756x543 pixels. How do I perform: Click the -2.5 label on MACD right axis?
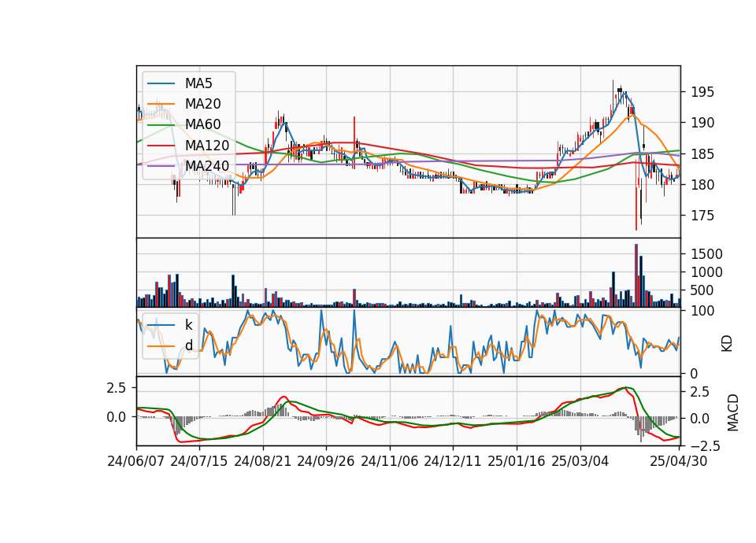[x=704, y=446]
